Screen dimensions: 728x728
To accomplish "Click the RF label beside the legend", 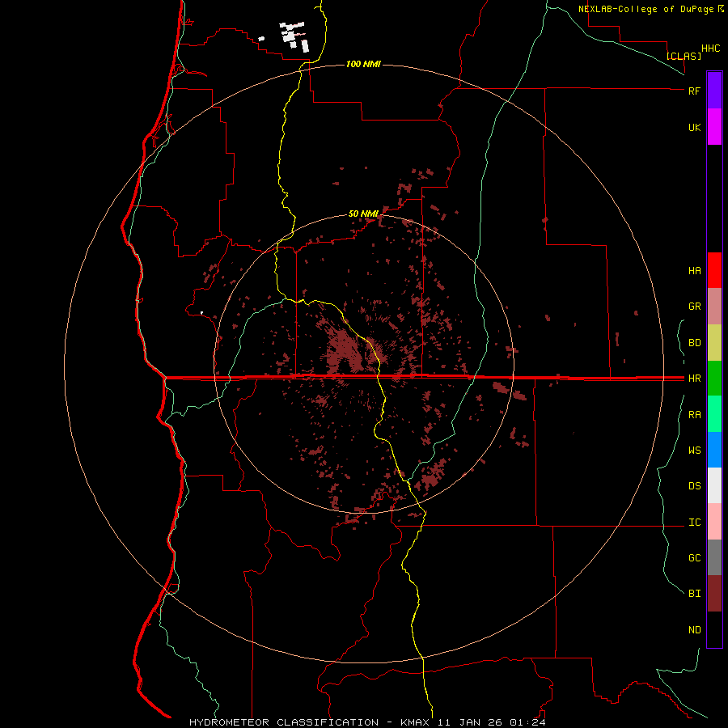I will tap(694, 91).
